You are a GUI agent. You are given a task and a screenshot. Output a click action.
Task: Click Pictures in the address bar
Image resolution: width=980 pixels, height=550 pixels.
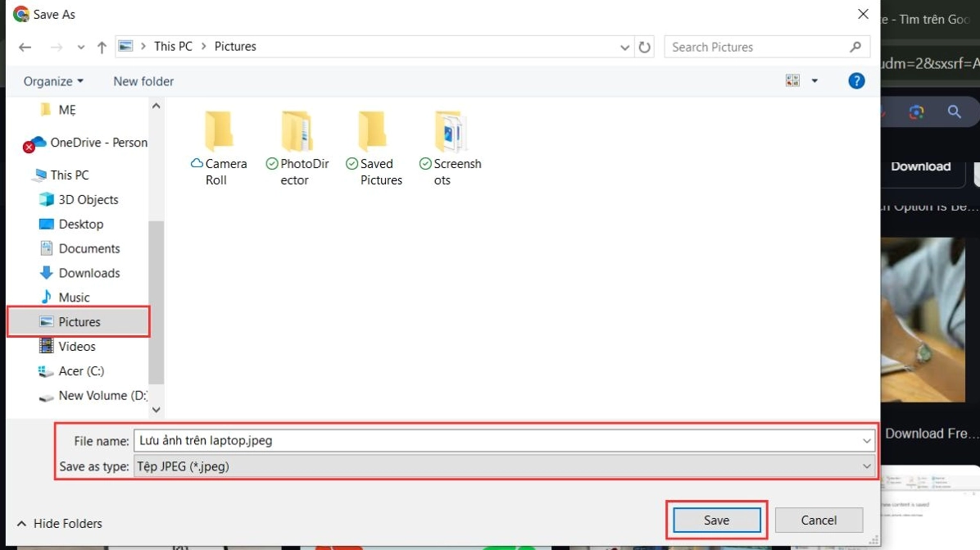click(x=234, y=46)
